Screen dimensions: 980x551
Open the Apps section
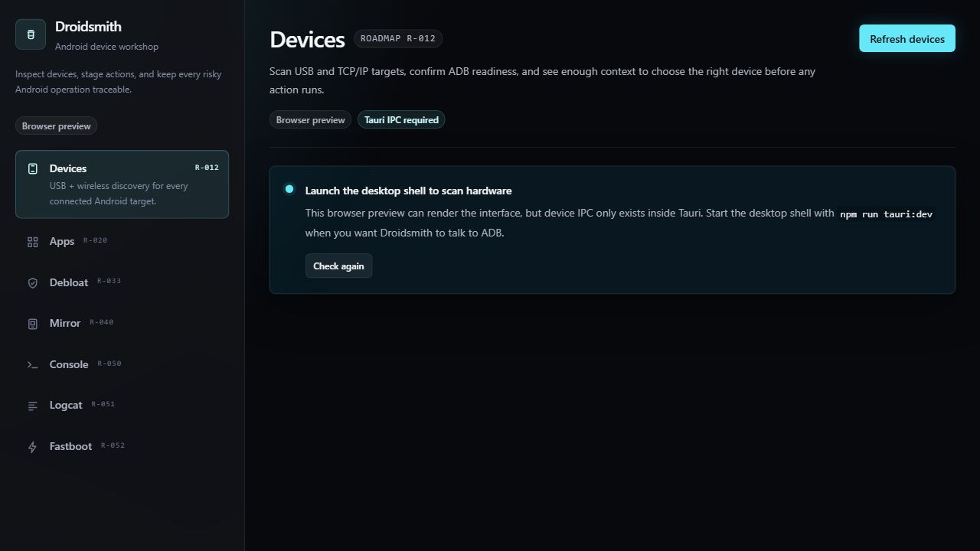click(x=122, y=242)
